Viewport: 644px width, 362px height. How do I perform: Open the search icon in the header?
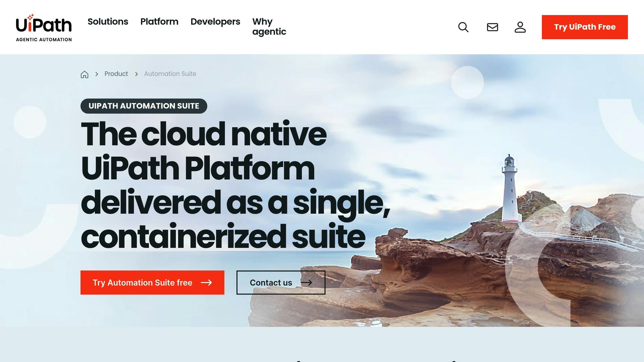[463, 27]
